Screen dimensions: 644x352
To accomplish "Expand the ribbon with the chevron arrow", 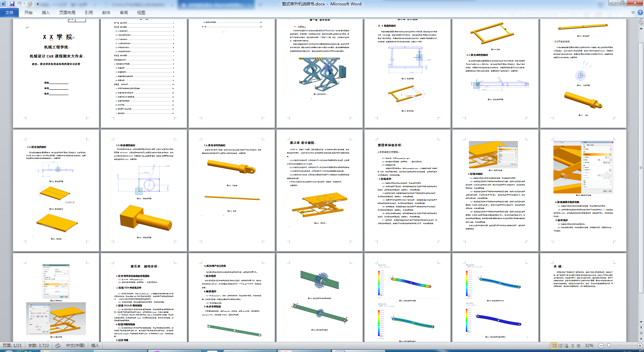I will pyautogui.click(x=633, y=12).
